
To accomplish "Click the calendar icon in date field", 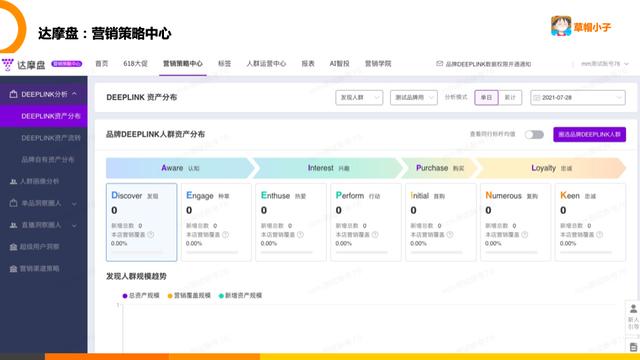I will coord(537,98).
